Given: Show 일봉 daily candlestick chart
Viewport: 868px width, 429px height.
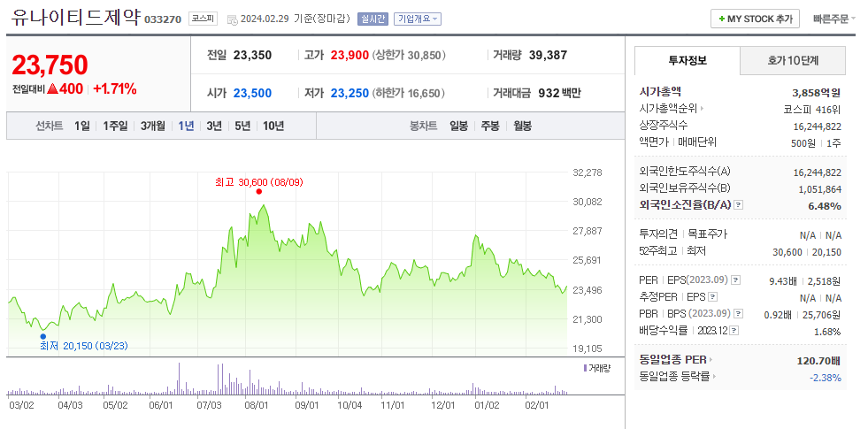Looking at the screenshot, I should pyautogui.click(x=459, y=126).
